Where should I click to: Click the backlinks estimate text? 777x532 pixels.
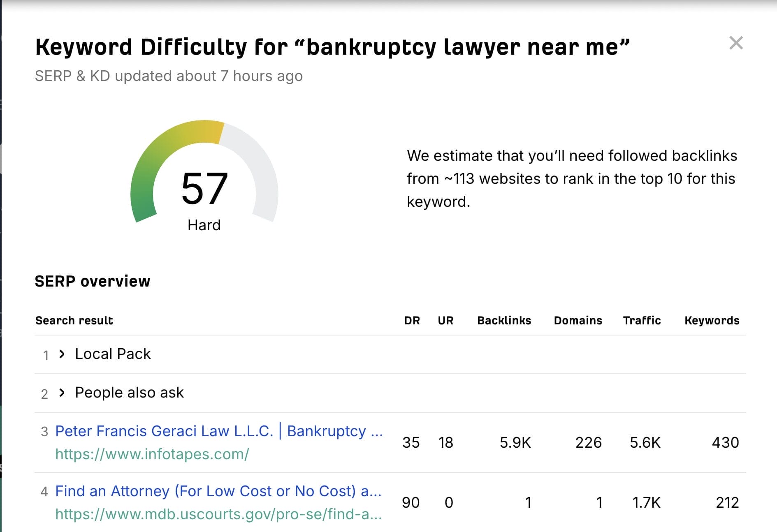point(571,178)
